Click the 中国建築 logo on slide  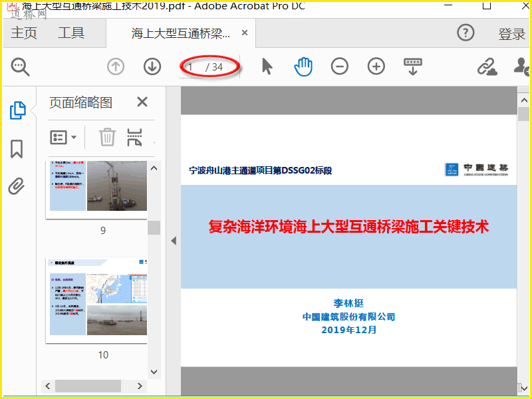[x=477, y=170]
